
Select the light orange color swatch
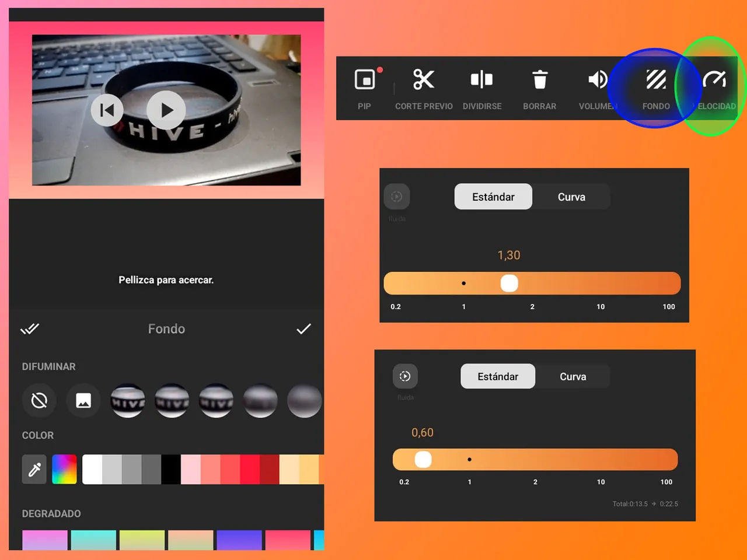pyautogui.click(x=309, y=469)
